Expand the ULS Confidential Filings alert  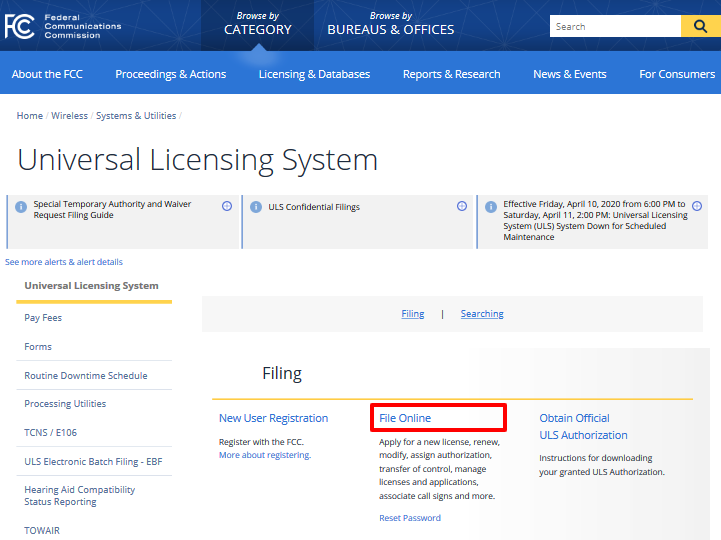[462, 206]
